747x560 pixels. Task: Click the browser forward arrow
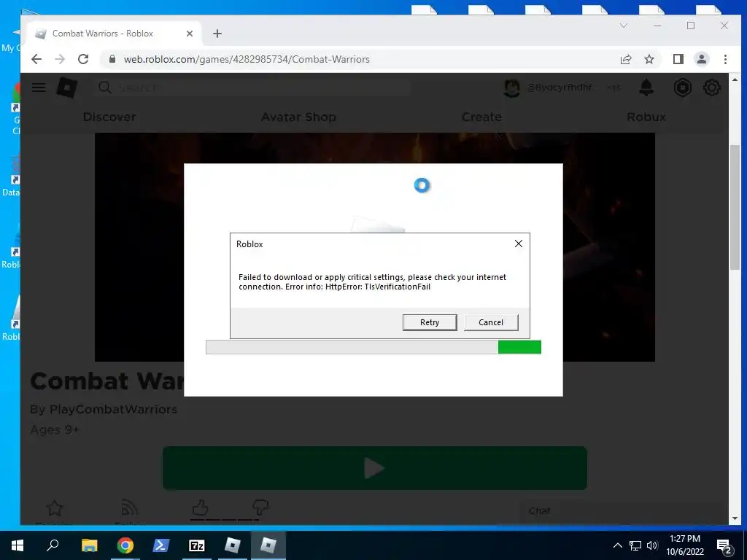point(60,59)
